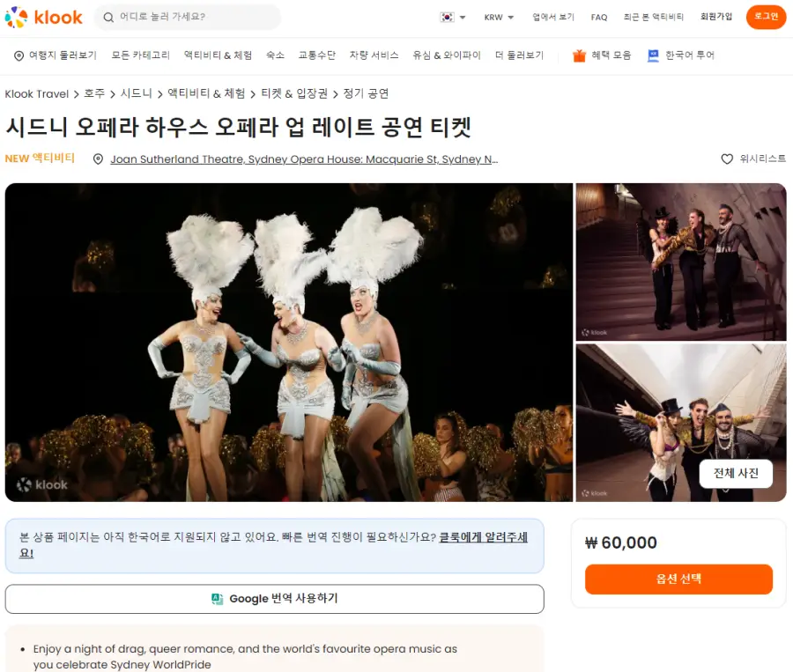Open the Klook home logo
793x672 pixels.
tap(43, 18)
